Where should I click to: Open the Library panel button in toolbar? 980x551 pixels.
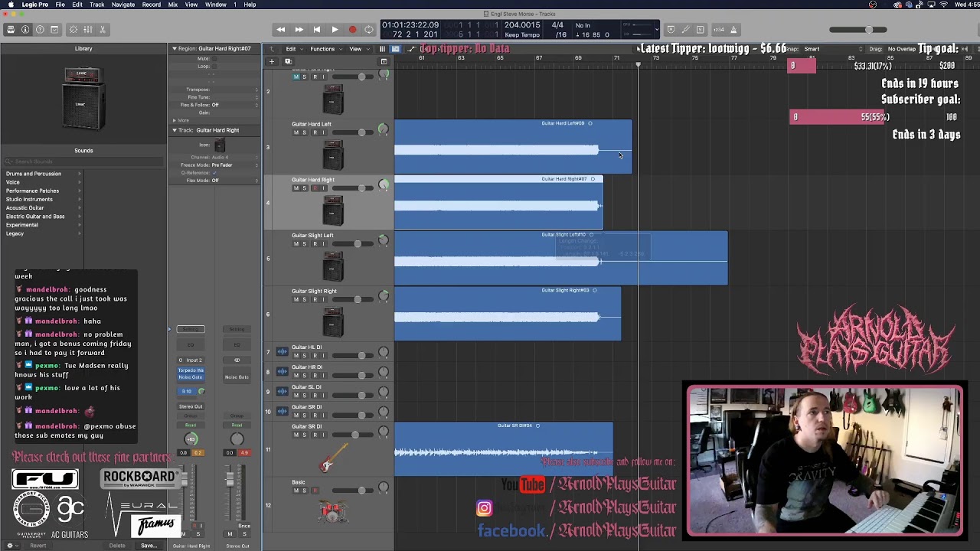11,30
